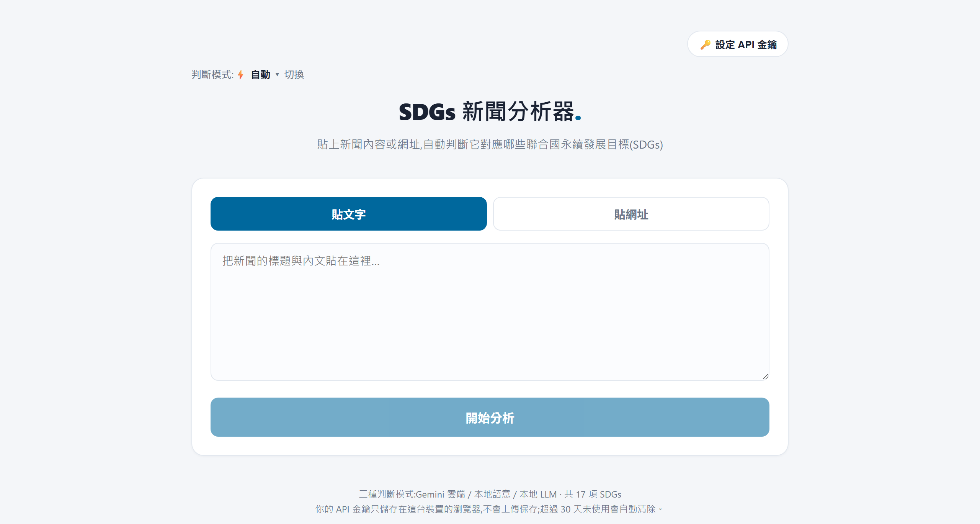Focus the news content text area
This screenshot has height=524, width=980.
tap(490, 311)
